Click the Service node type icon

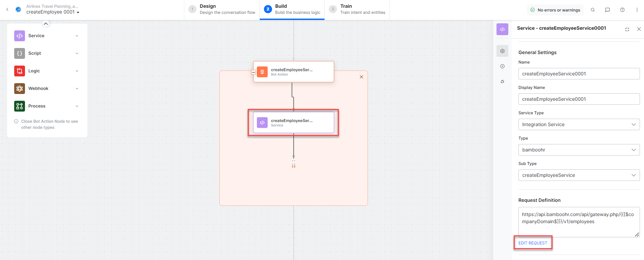pyautogui.click(x=20, y=36)
